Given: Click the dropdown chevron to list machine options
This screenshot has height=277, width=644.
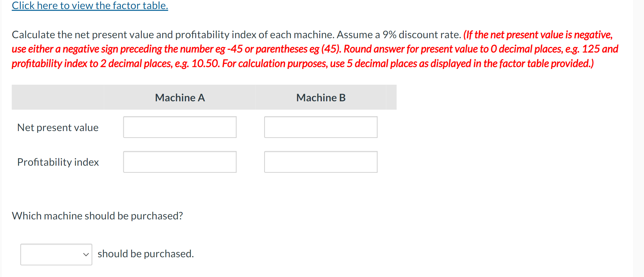Looking at the screenshot, I should click(85, 254).
